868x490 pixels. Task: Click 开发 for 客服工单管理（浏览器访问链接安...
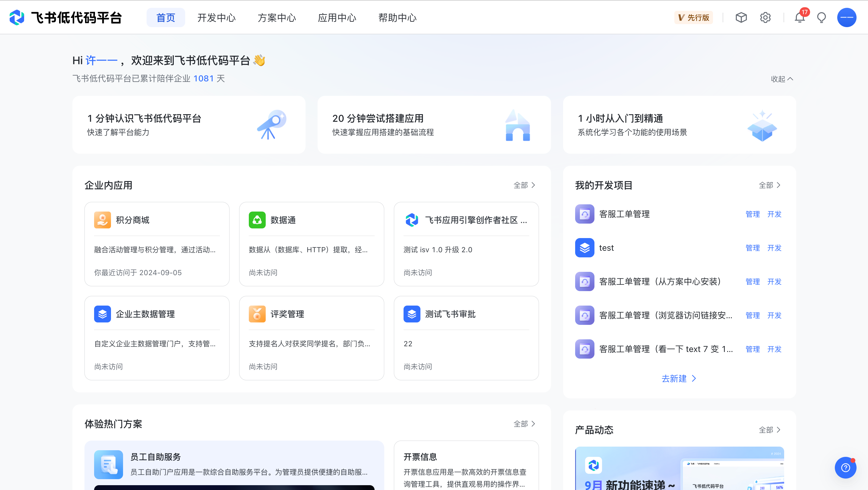tap(774, 315)
